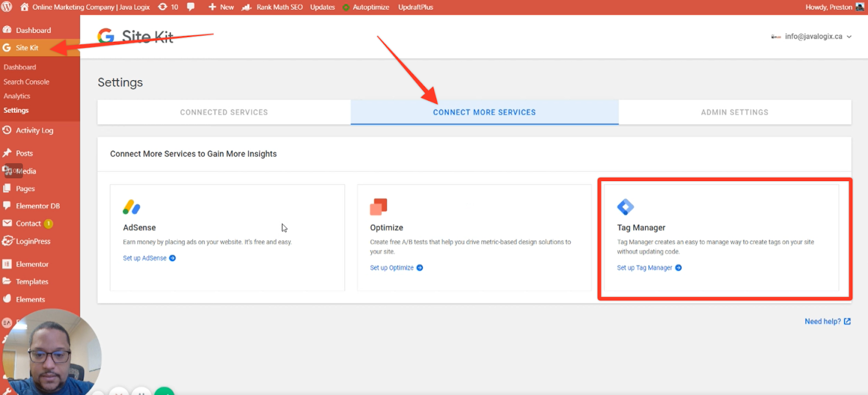Click the Preston user avatar

(860, 7)
